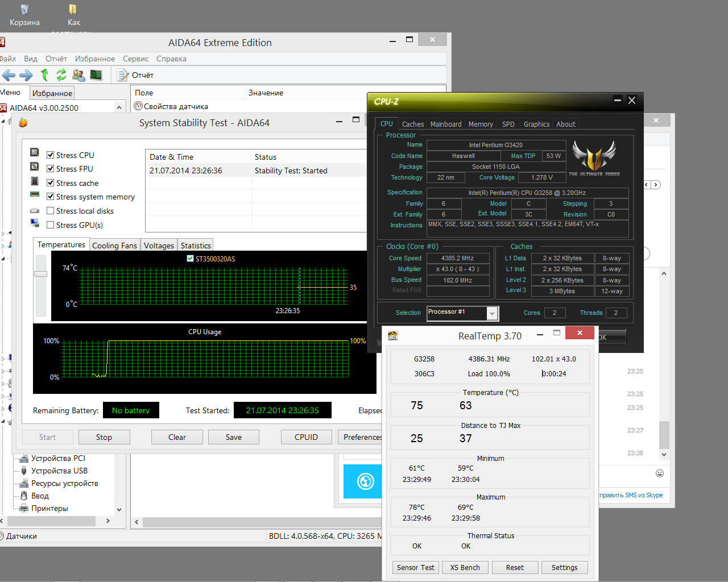The image size is (728, 582).
Task: Click the Stress cache chip icon
Action: 35,181
